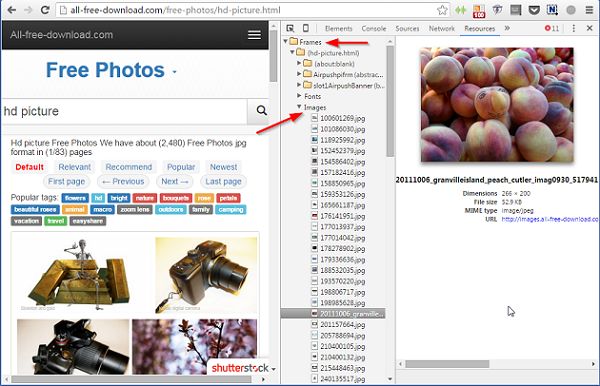
Task: Sort results by Newest
Action: click(x=223, y=167)
